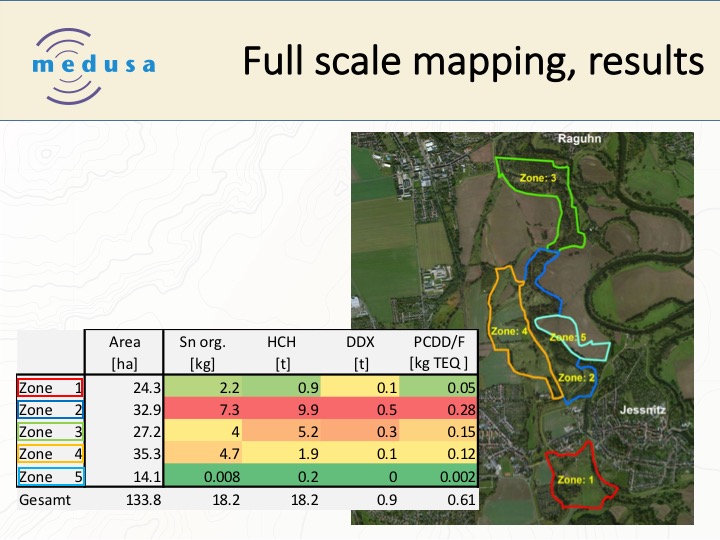Click the 'Zone: 4' label on the map
This screenshot has height=540, width=720.
508,331
